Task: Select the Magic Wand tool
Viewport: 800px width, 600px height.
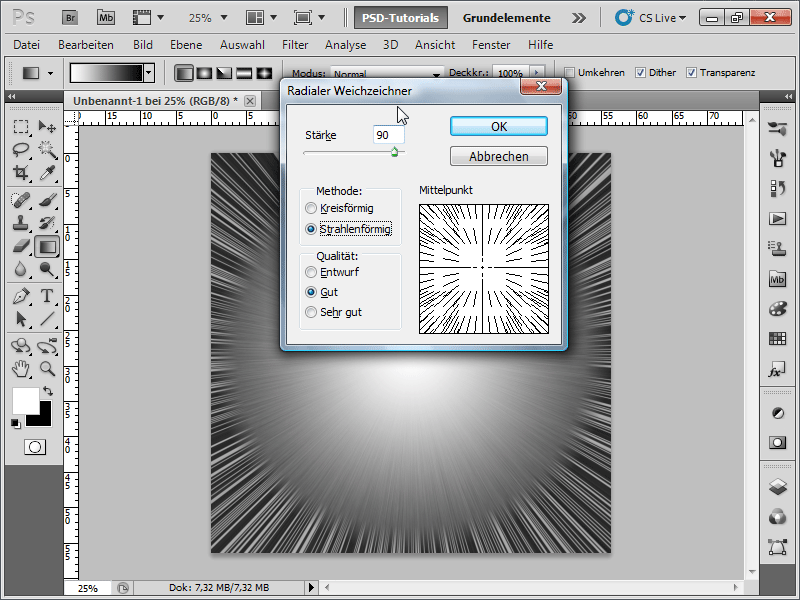Action: [47, 149]
